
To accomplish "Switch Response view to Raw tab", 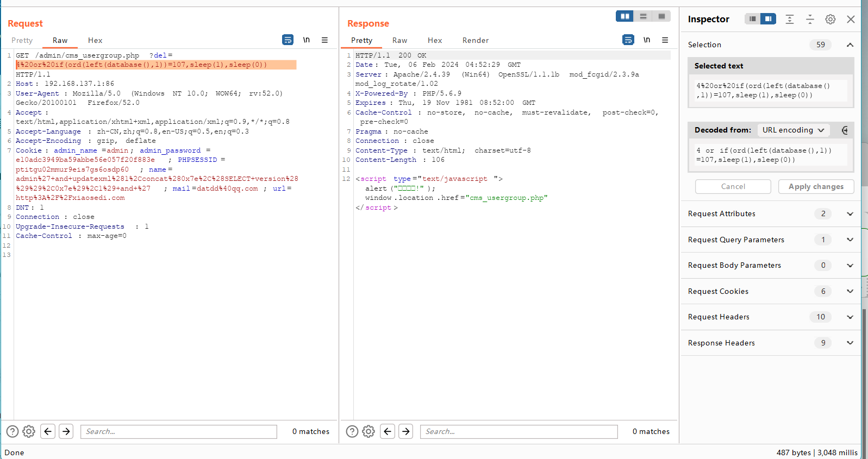I will 399,40.
